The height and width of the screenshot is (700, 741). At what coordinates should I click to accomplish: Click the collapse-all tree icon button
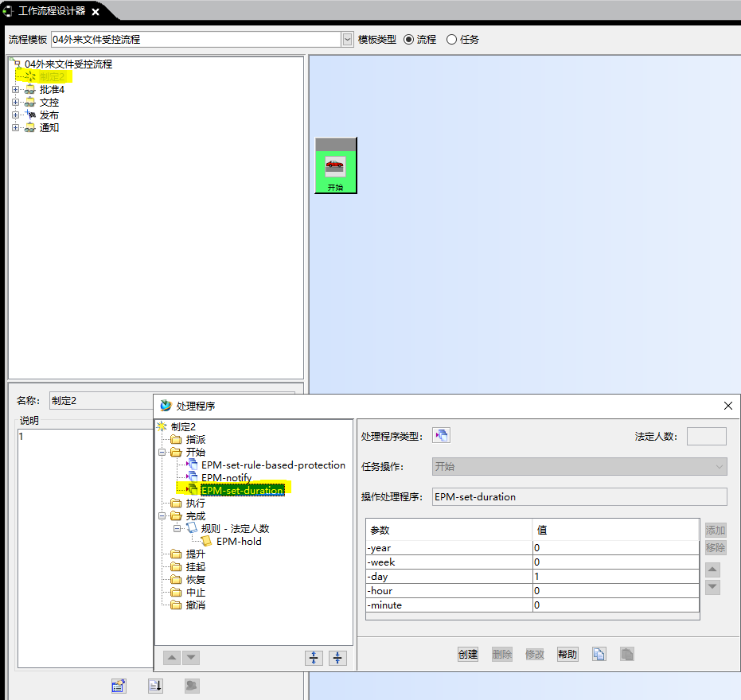(x=337, y=658)
